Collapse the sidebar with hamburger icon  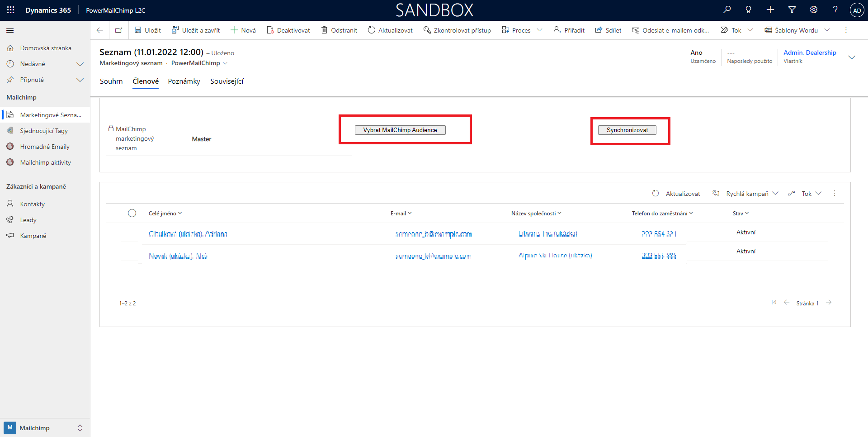pyautogui.click(x=10, y=30)
